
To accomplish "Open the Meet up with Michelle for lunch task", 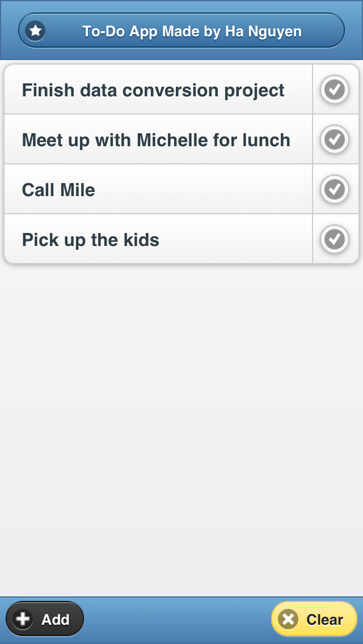I will tap(156, 140).
